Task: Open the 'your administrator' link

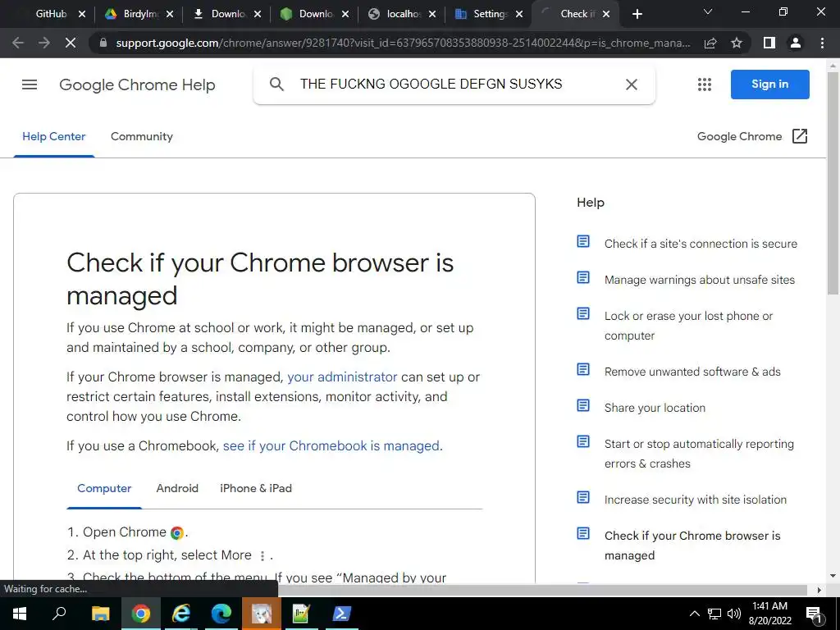Action: tap(342, 377)
